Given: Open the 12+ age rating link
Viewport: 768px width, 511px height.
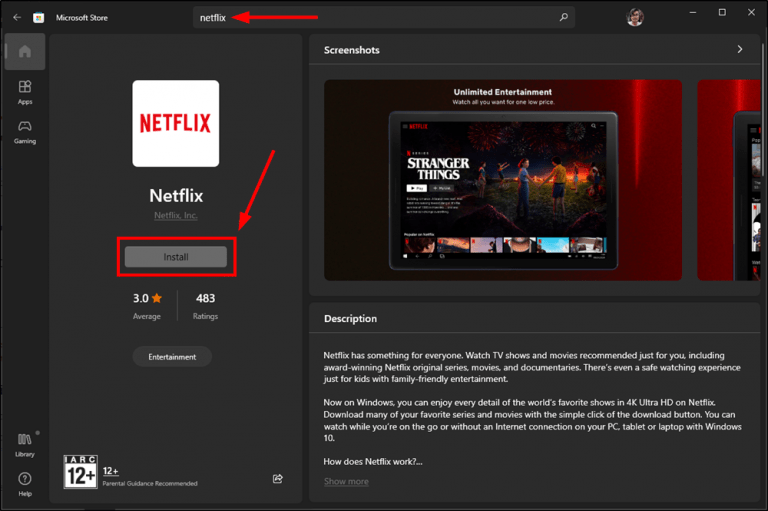Looking at the screenshot, I should point(110,471).
